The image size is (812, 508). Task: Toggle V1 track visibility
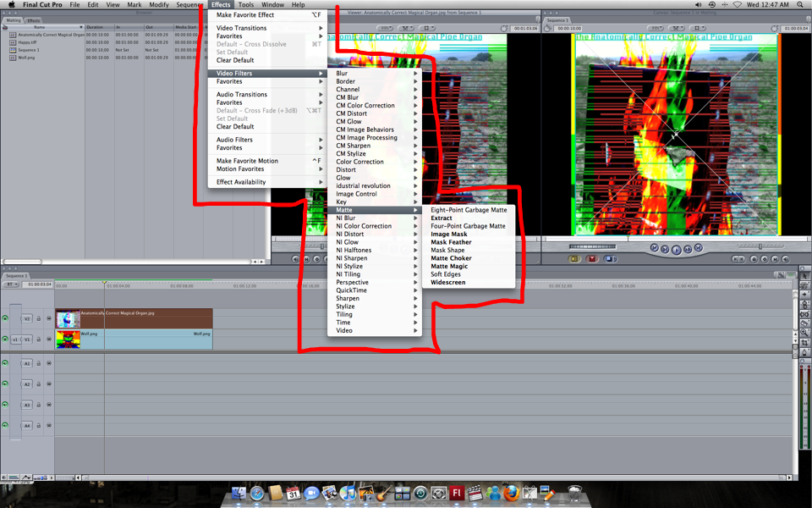pos(5,340)
